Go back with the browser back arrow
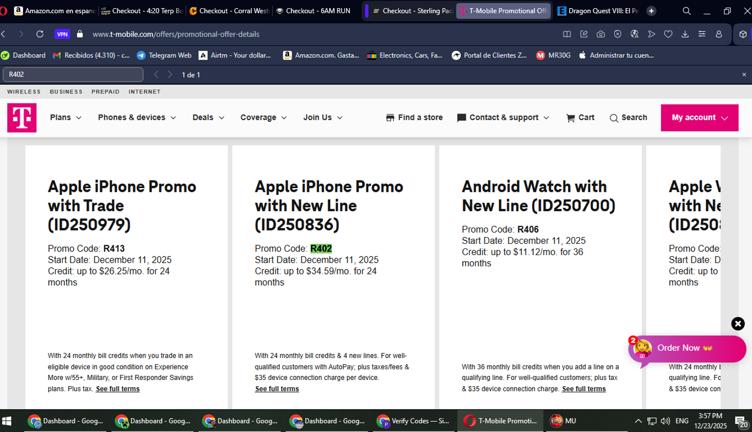Image resolution: width=752 pixels, height=432 pixels. [x=4, y=34]
